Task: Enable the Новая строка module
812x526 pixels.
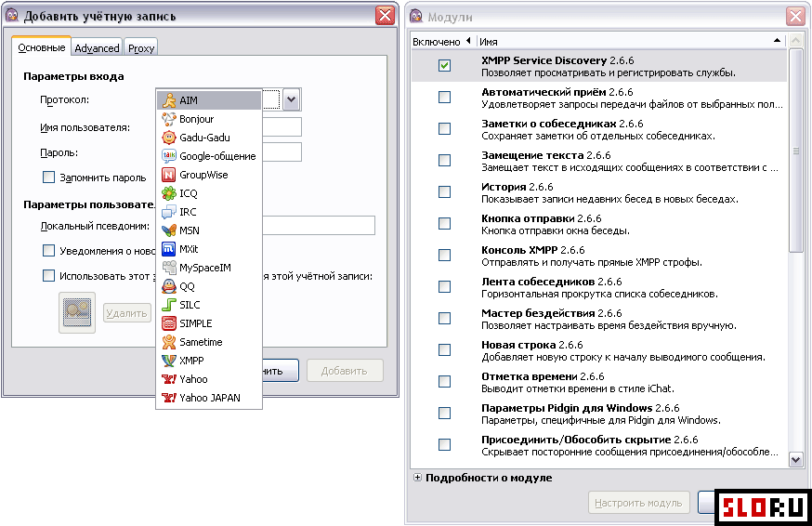Action: 444,349
